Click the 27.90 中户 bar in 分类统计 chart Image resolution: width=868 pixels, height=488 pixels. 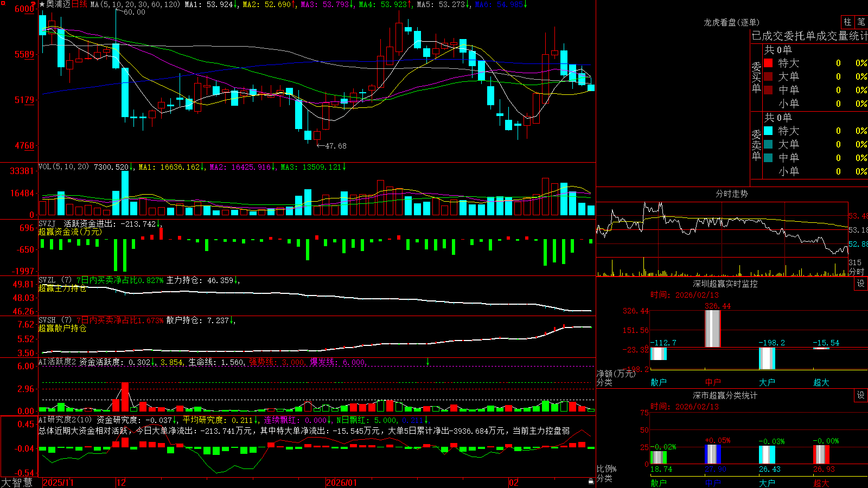(713, 454)
